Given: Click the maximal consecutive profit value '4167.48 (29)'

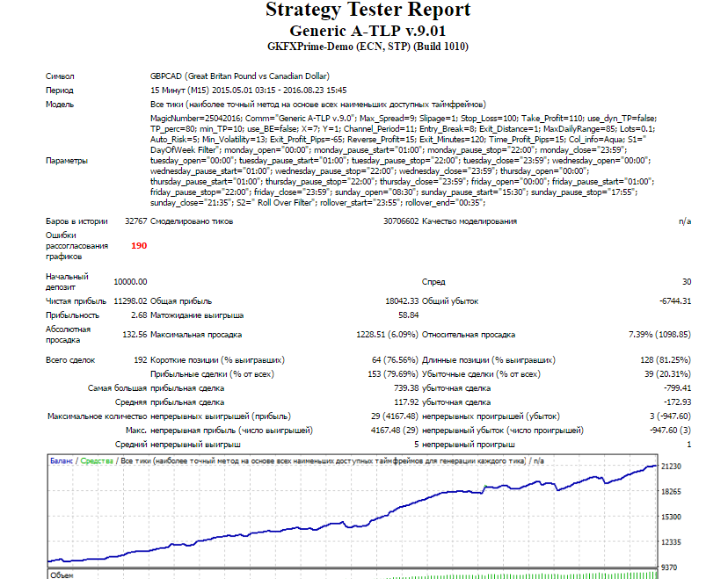Looking at the screenshot, I should (395, 430).
